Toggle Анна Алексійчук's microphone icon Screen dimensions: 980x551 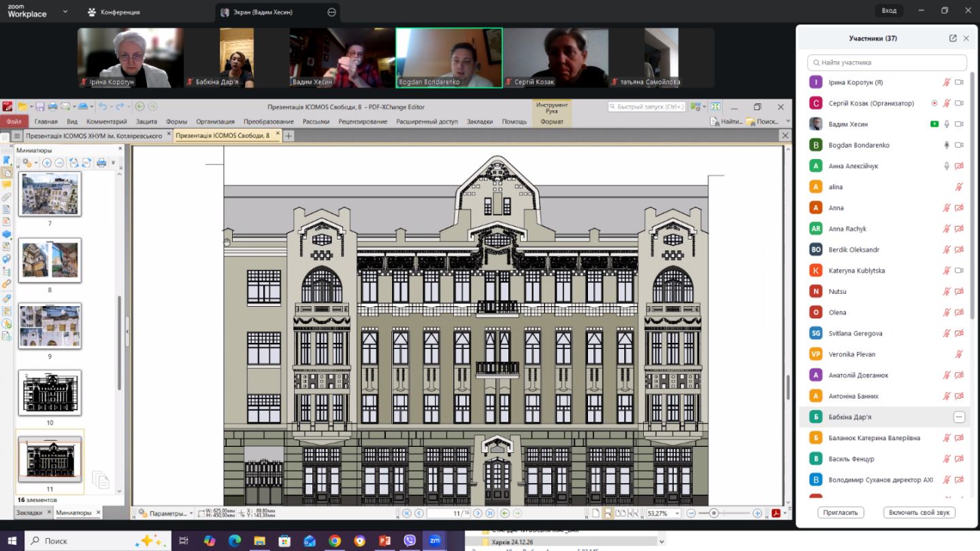click(x=946, y=166)
